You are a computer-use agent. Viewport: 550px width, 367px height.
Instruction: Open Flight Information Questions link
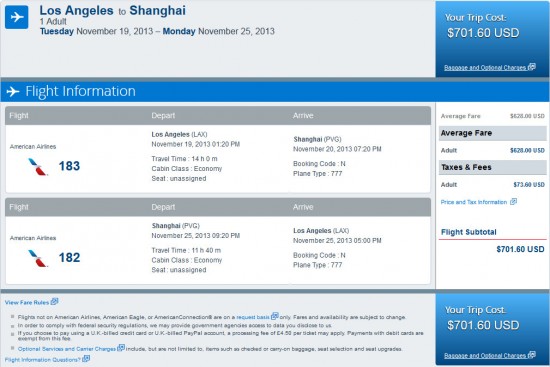click(43, 360)
